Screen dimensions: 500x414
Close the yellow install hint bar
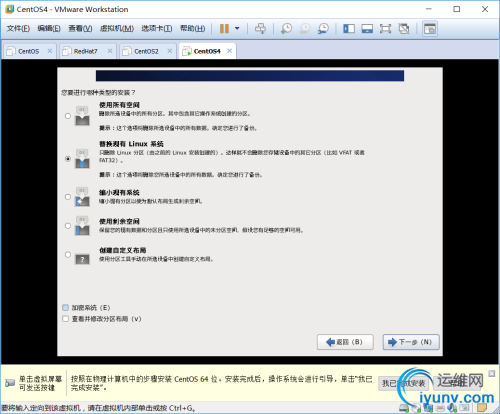[x=492, y=373]
